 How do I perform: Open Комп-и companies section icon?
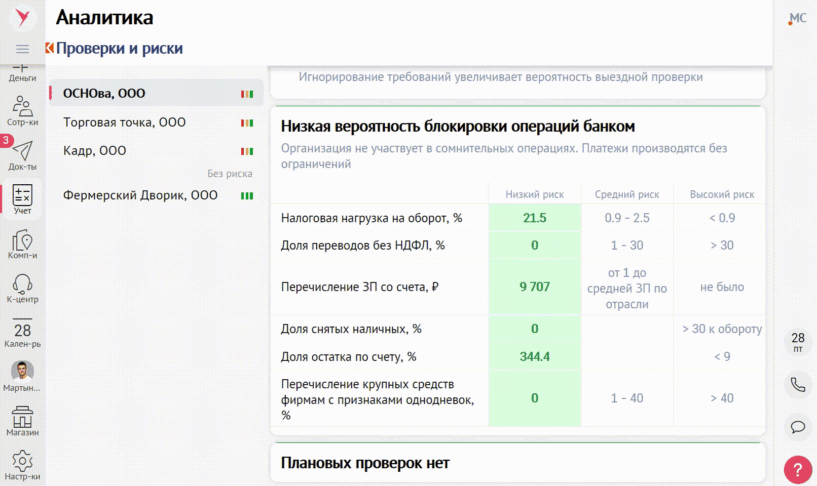[22, 242]
